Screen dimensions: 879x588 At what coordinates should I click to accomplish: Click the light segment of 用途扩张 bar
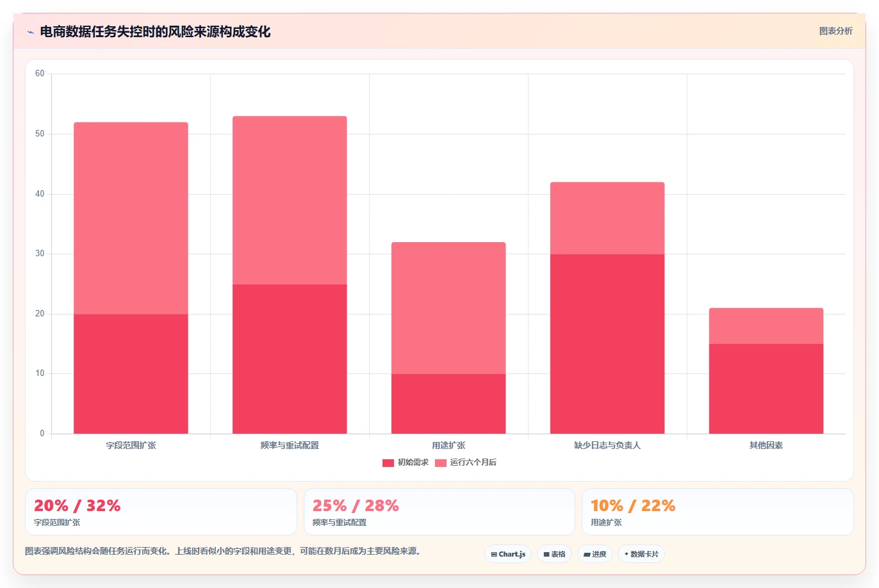click(x=448, y=307)
